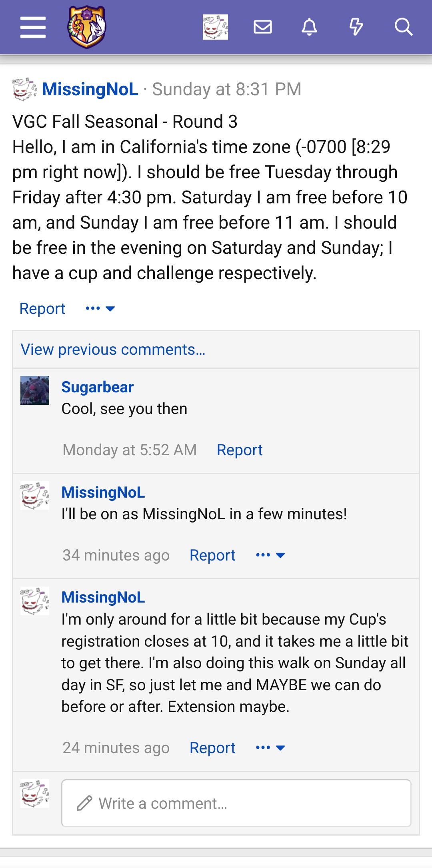This screenshot has height=868, width=432.
Task: Open alerts bell icon
Action: pos(309,27)
